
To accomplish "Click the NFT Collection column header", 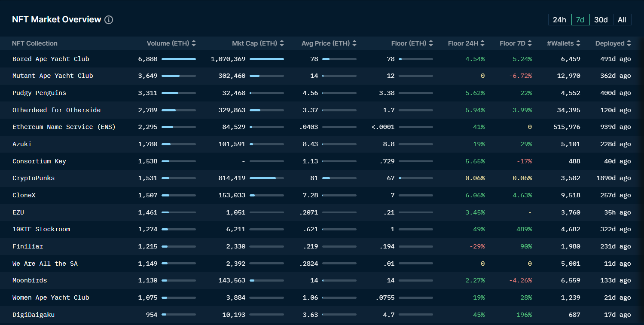I will point(35,43).
